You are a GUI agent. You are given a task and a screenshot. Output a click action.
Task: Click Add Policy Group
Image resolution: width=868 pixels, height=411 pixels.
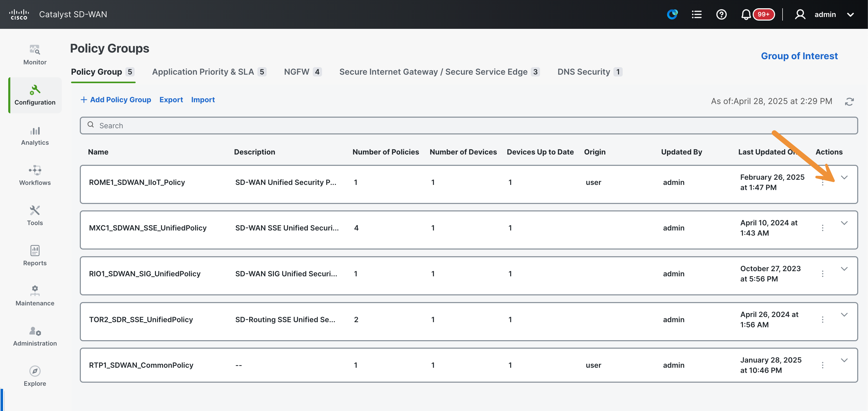(116, 100)
